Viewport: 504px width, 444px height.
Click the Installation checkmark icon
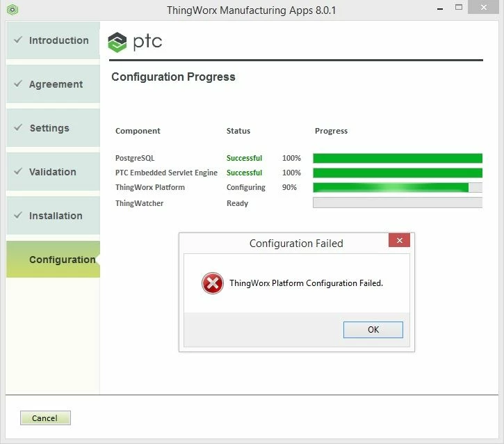pyautogui.click(x=18, y=215)
